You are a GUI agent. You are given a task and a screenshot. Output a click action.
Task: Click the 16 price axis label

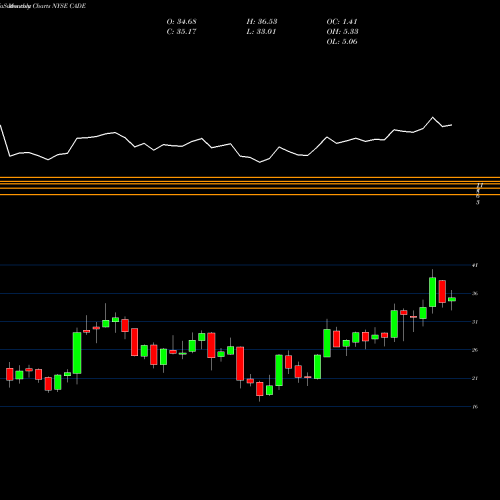[x=475, y=407]
